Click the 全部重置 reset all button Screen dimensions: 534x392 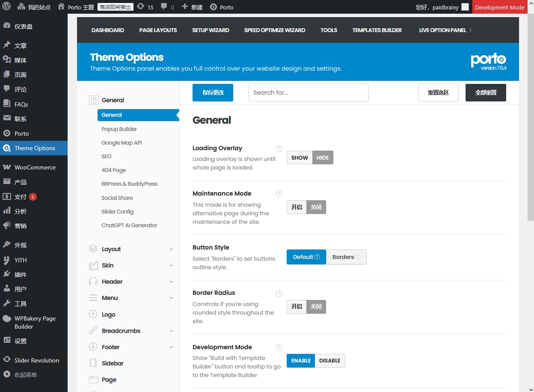486,92
